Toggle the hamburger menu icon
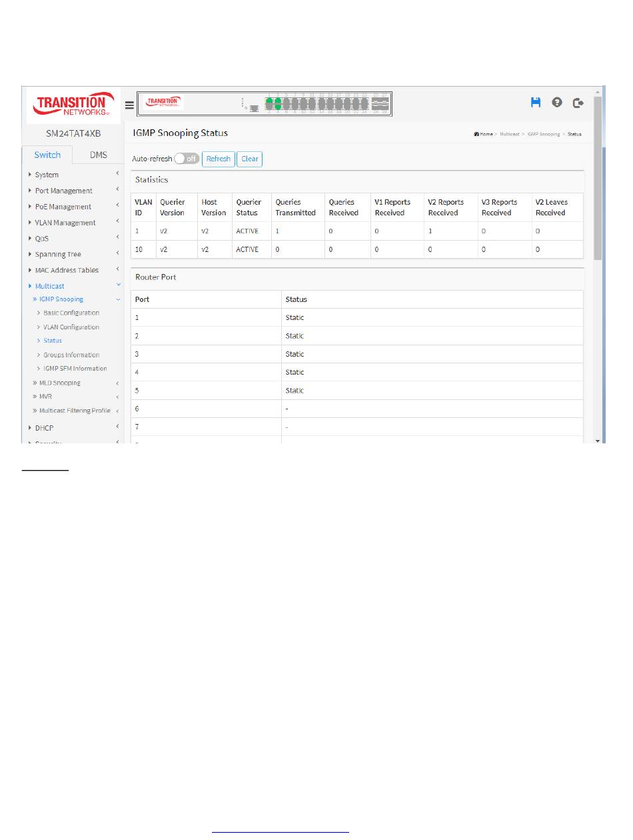 pos(129,105)
